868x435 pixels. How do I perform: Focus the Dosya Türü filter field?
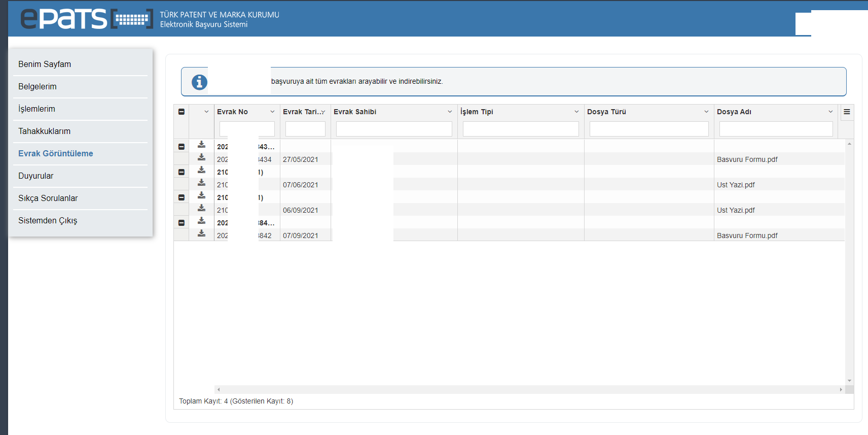649,129
